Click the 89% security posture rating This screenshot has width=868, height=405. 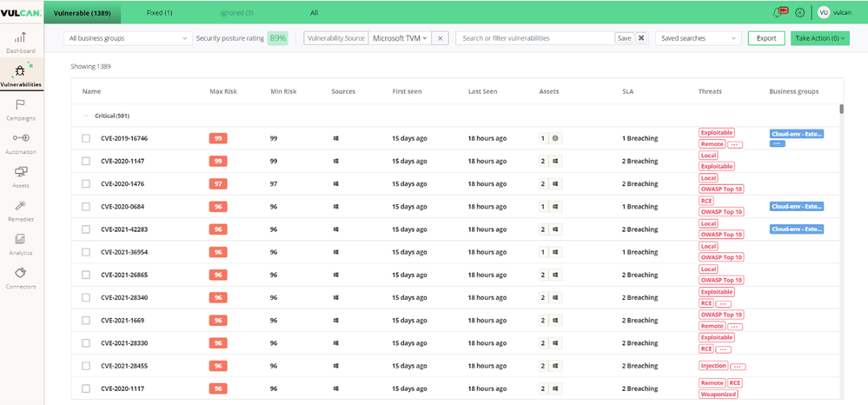click(278, 38)
